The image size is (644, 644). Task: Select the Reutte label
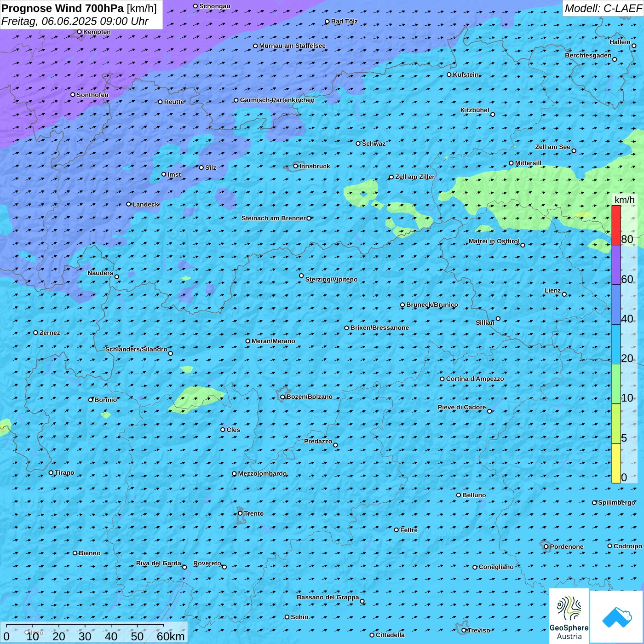[x=174, y=102]
